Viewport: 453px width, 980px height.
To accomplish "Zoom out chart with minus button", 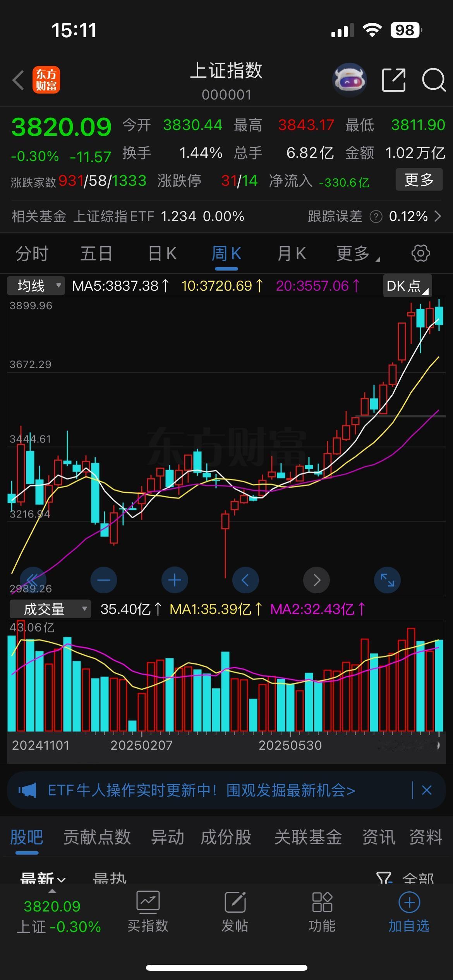I will (104, 580).
